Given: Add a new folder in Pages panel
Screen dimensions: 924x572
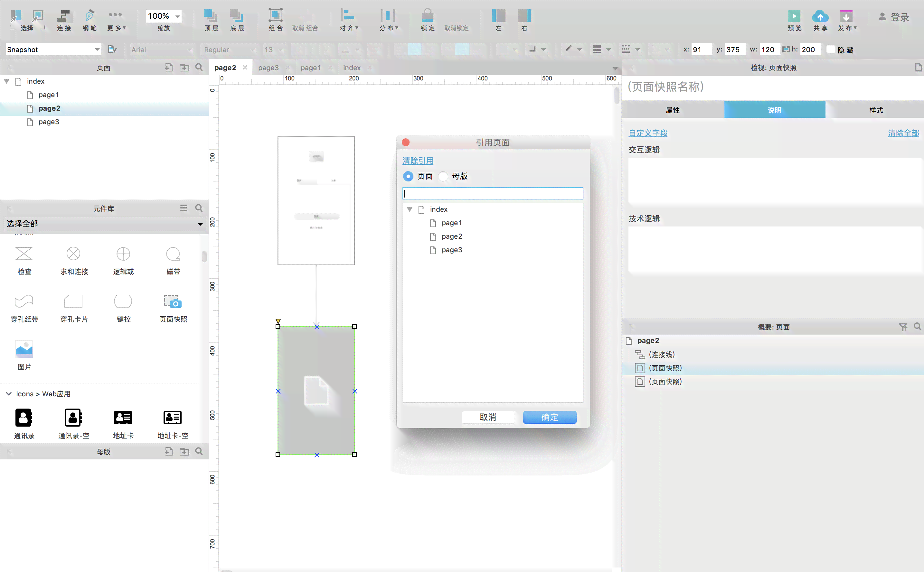Looking at the screenshot, I should (x=184, y=67).
